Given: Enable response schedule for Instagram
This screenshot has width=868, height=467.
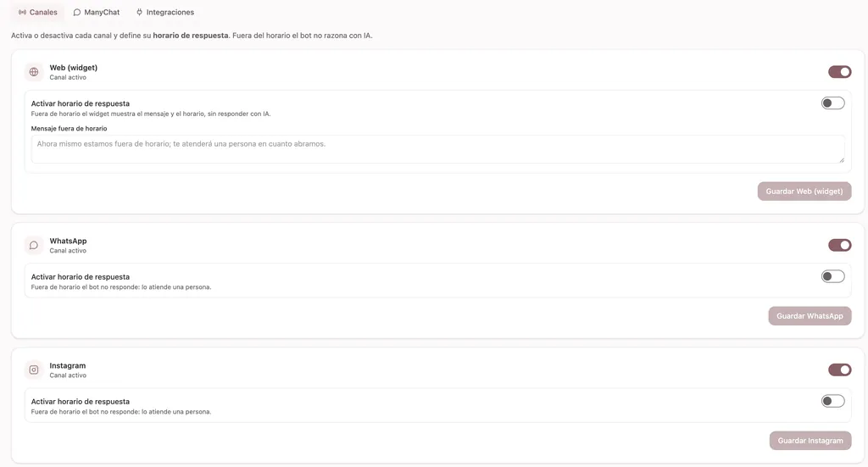Looking at the screenshot, I should 832,401.
